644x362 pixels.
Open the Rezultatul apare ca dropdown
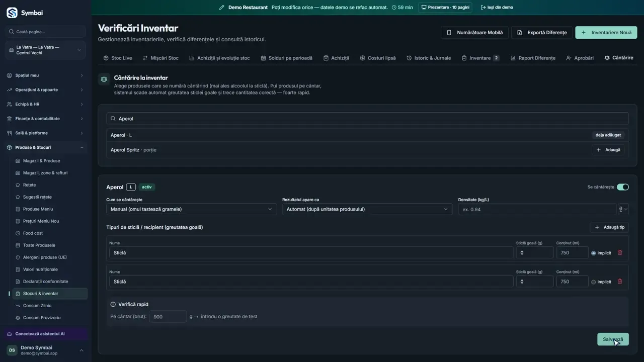[367, 209]
